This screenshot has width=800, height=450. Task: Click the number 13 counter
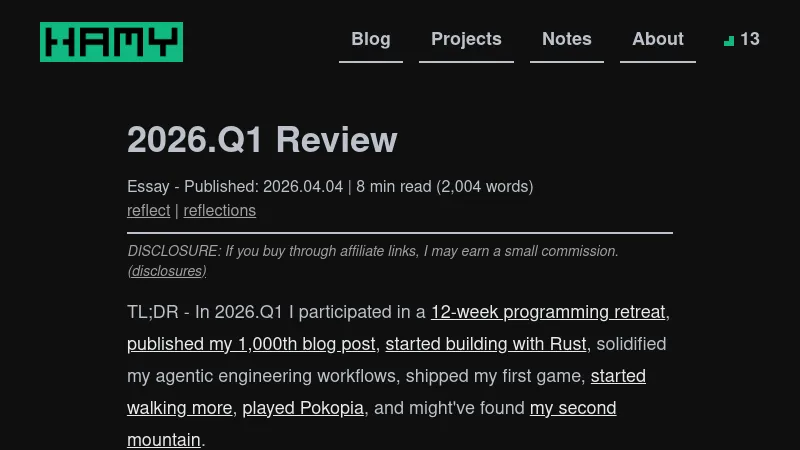click(x=749, y=39)
